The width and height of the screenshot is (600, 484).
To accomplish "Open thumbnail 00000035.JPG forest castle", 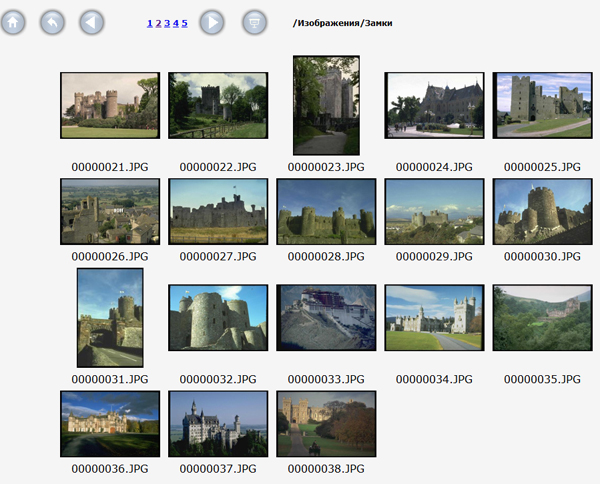I will click(542, 317).
